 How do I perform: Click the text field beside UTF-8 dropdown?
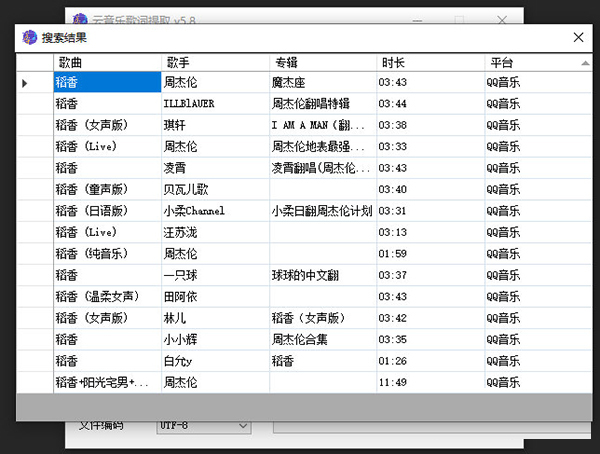tap(432, 427)
